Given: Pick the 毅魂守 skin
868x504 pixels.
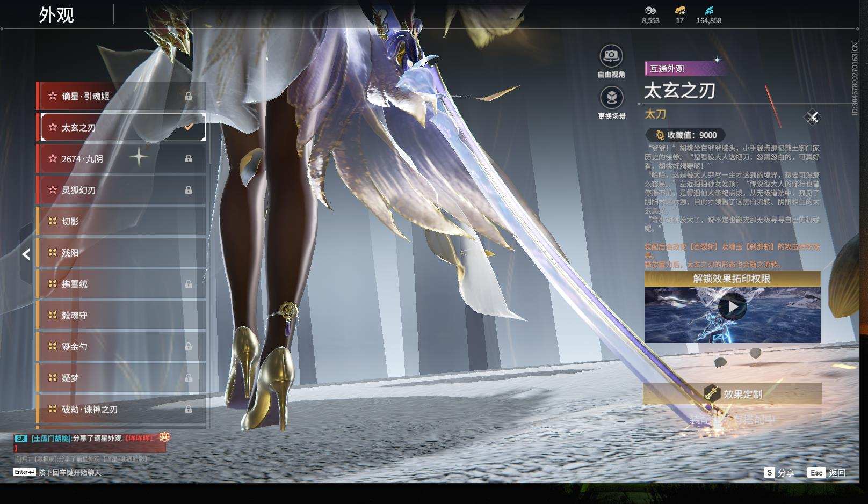Looking at the screenshot, I should pyautogui.click(x=121, y=315).
